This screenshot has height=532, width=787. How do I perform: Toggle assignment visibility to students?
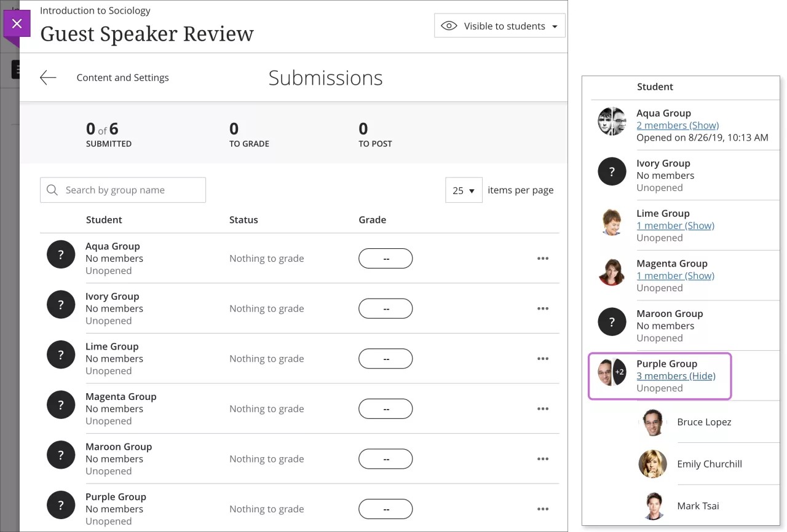tap(499, 26)
